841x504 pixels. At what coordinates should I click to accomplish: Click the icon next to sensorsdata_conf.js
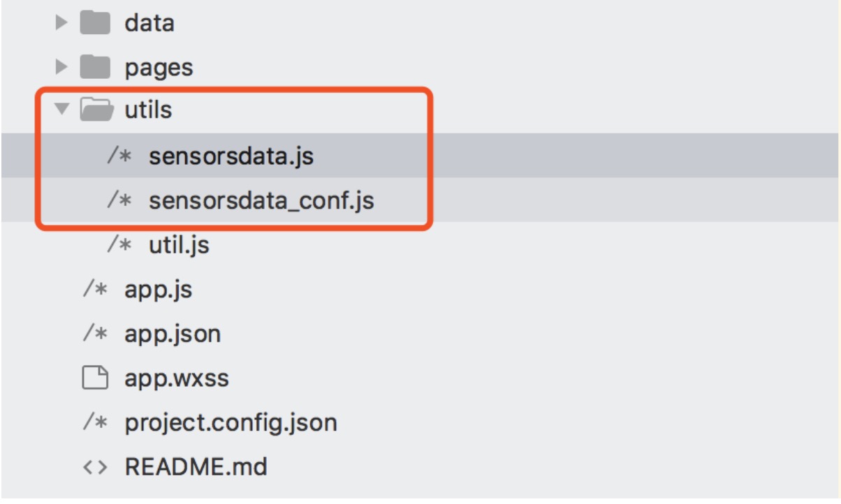click(x=119, y=201)
